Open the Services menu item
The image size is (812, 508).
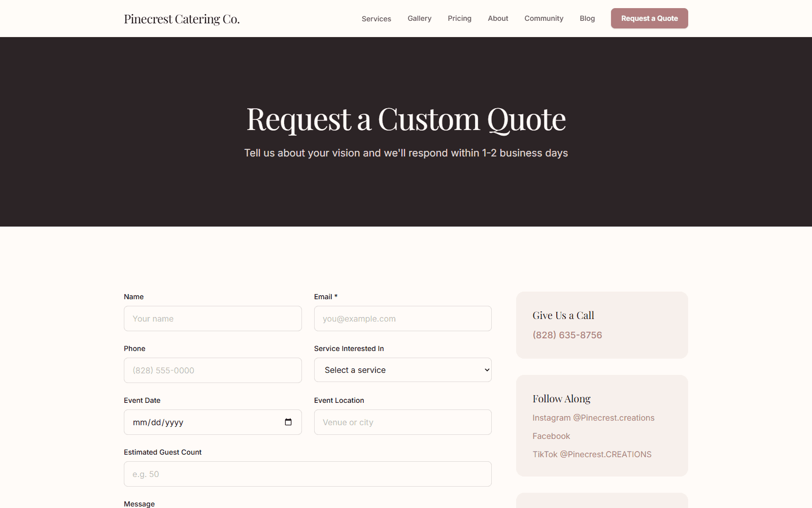(x=376, y=19)
